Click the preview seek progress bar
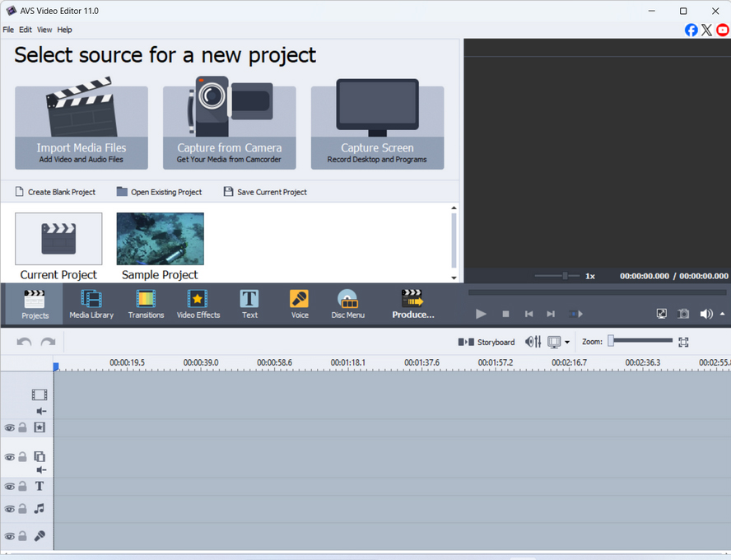The height and width of the screenshot is (560, 731). [x=597, y=293]
